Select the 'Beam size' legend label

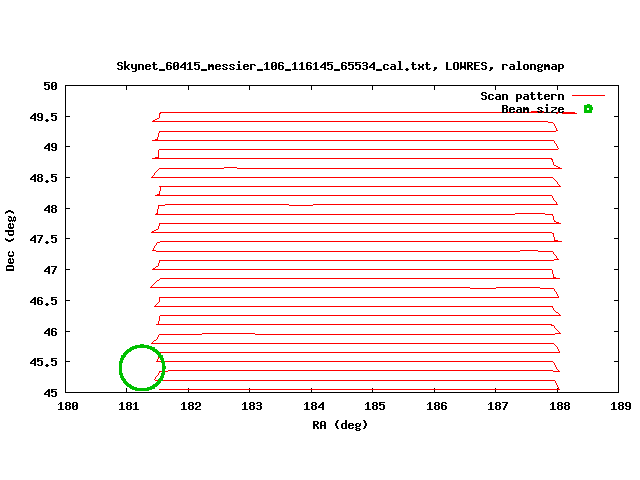pyautogui.click(x=533, y=109)
